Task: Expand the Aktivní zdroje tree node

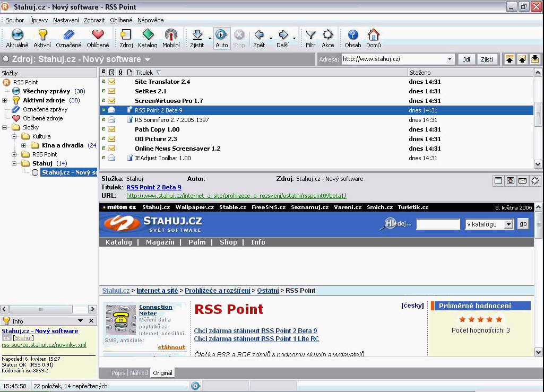Action: [4, 100]
